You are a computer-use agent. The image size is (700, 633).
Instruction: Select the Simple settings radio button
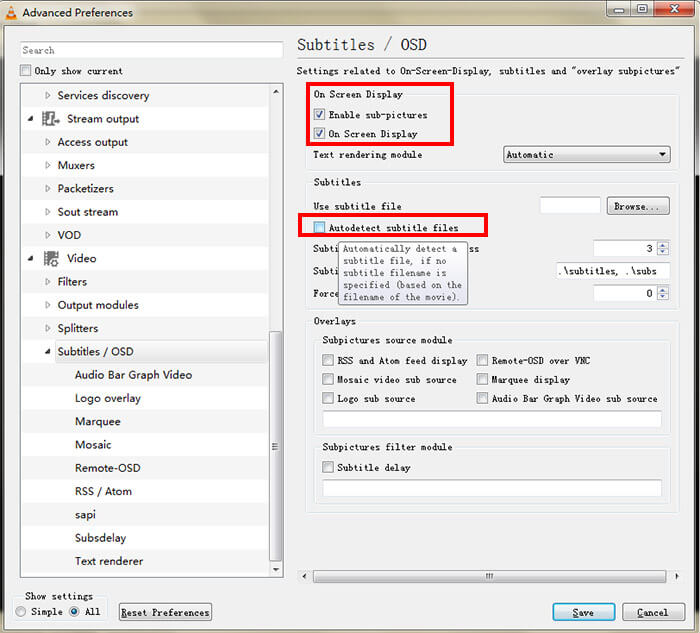[x=21, y=612]
